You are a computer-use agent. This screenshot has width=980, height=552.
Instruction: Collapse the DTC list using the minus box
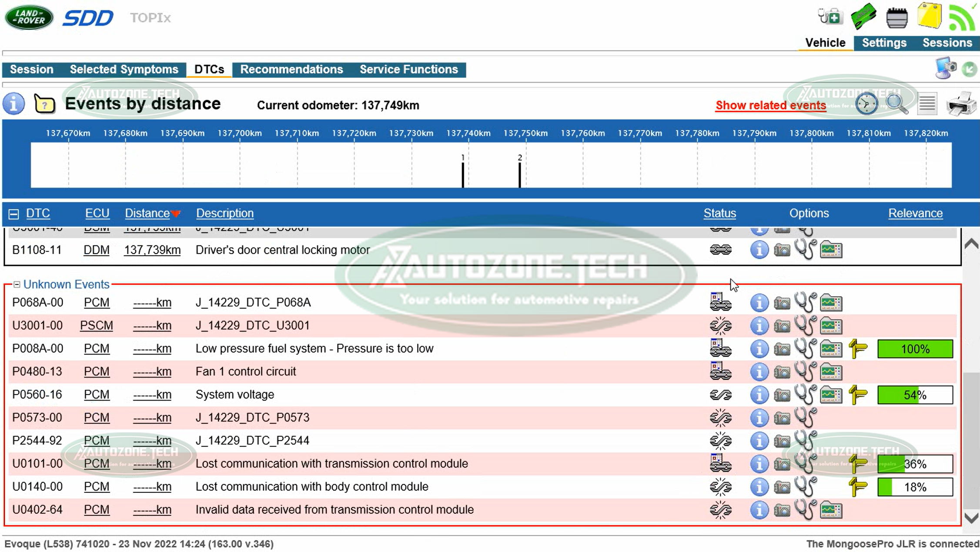click(x=15, y=213)
